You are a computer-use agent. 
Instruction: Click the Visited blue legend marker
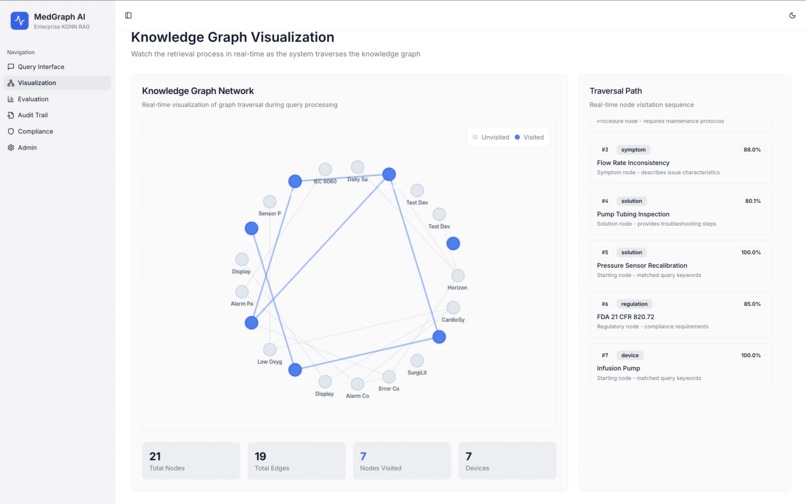(517, 137)
